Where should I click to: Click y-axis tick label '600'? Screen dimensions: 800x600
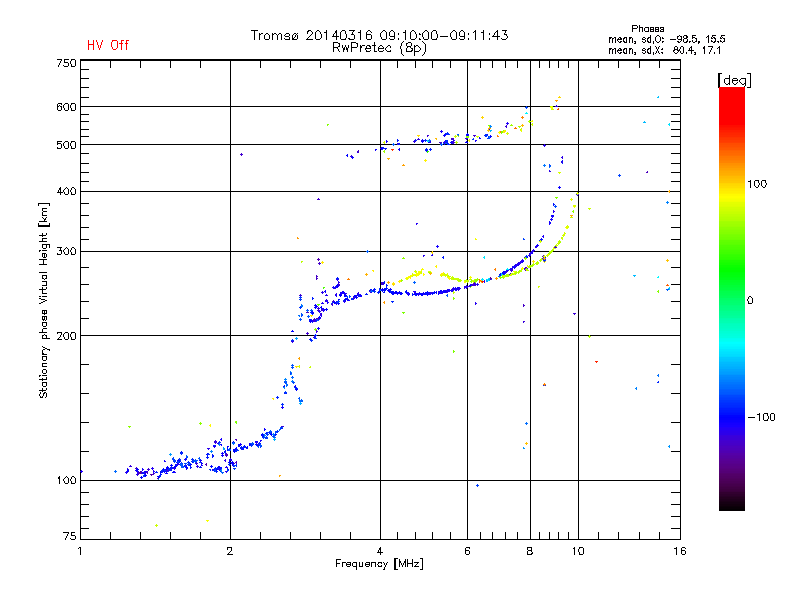[x=67, y=107]
